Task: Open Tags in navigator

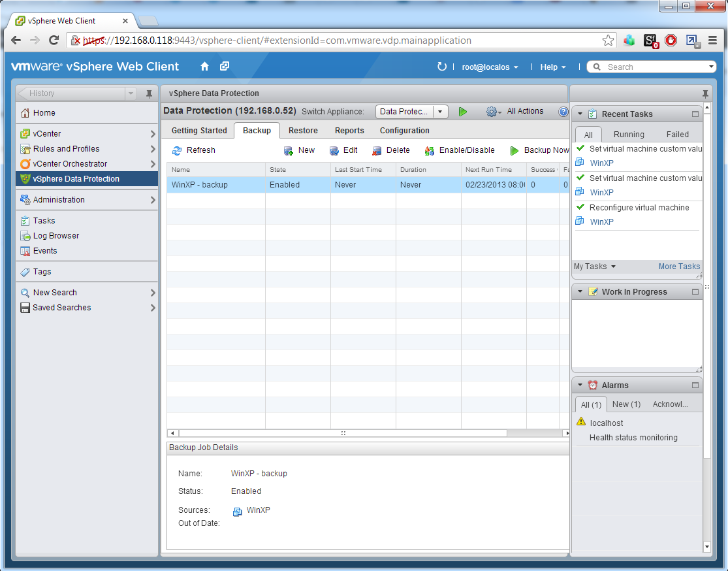Action: point(42,271)
